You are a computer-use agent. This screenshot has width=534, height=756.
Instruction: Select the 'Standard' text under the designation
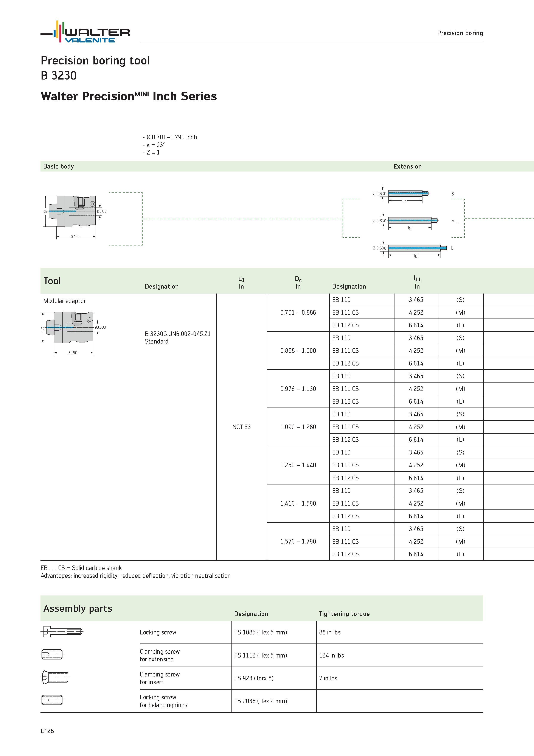[x=157, y=341]
